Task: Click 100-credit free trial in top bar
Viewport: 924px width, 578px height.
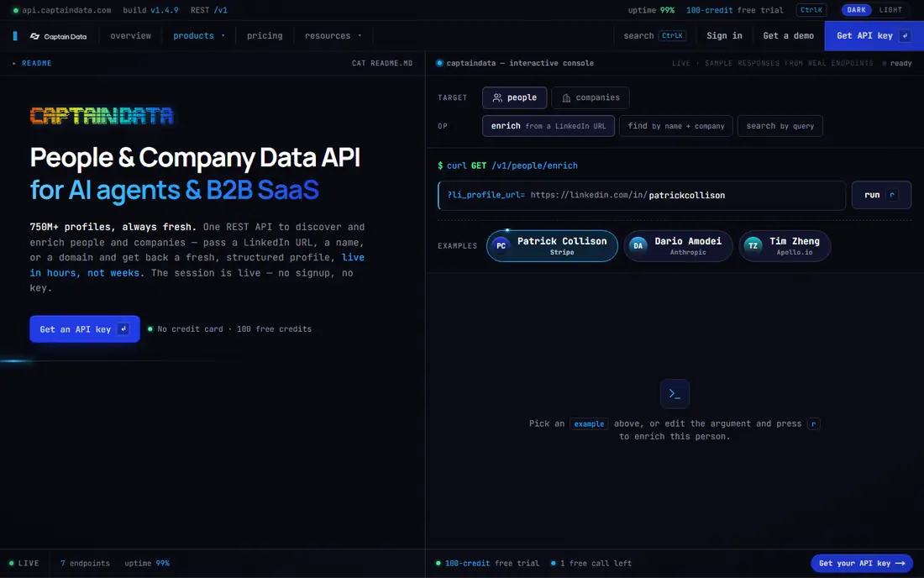Action: pyautogui.click(x=734, y=10)
